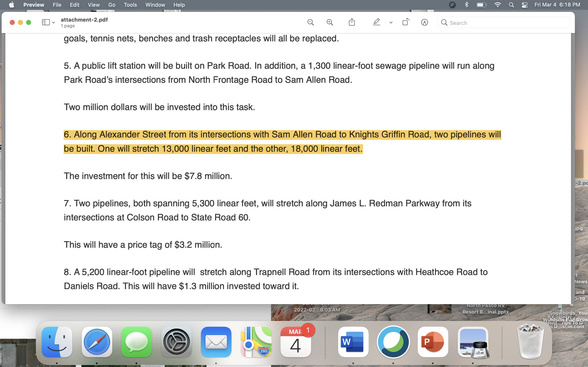588x367 pixels.
Task: Show the Markup toolbar
Action: click(424, 23)
